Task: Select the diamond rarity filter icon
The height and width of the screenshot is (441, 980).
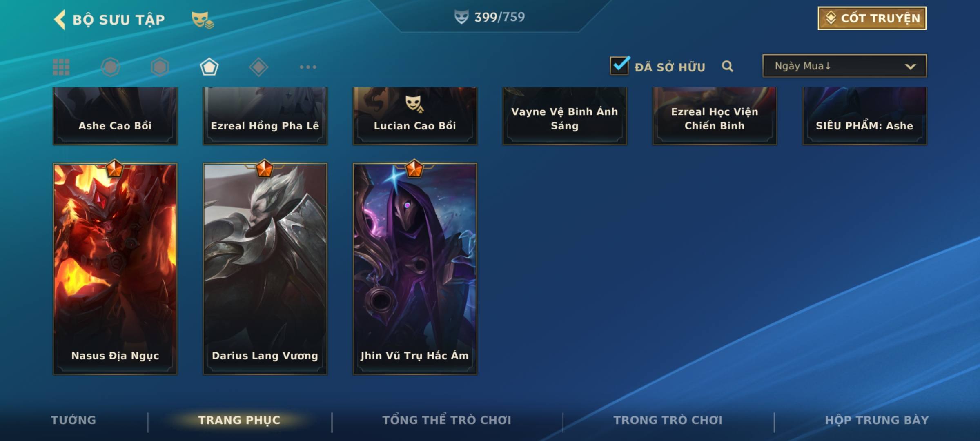Action: [258, 67]
